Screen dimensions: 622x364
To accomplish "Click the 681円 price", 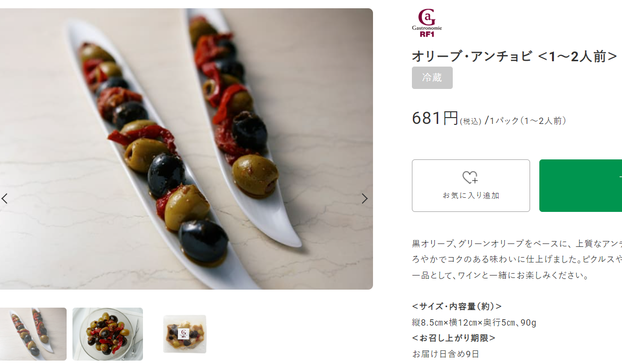I will click(435, 118).
